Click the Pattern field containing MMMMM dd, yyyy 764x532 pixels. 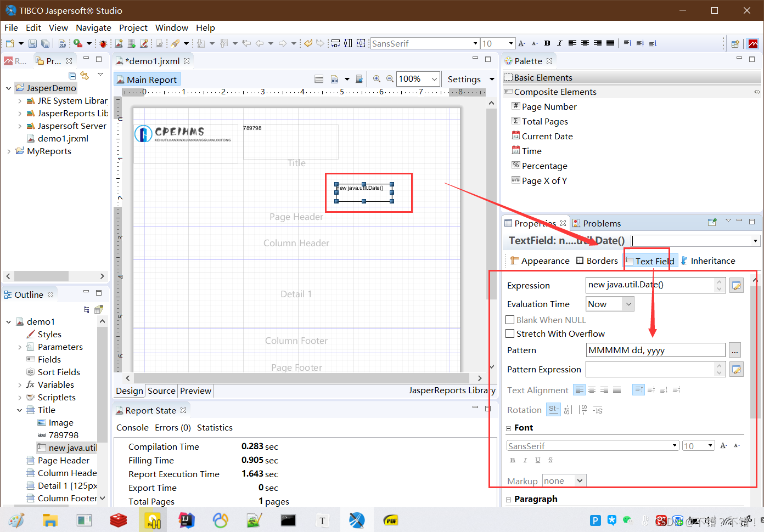pyautogui.click(x=655, y=350)
